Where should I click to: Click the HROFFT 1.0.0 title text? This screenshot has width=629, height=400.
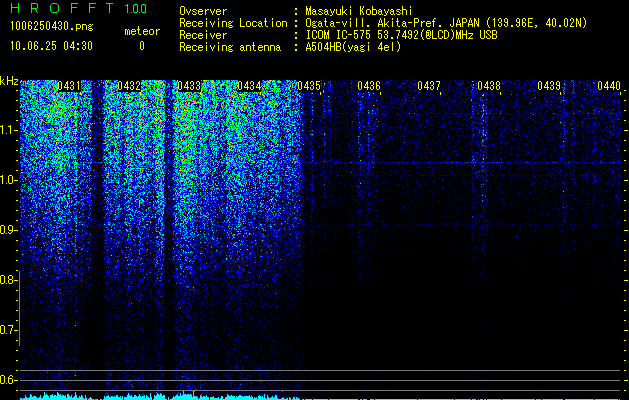click(x=78, y=8)
